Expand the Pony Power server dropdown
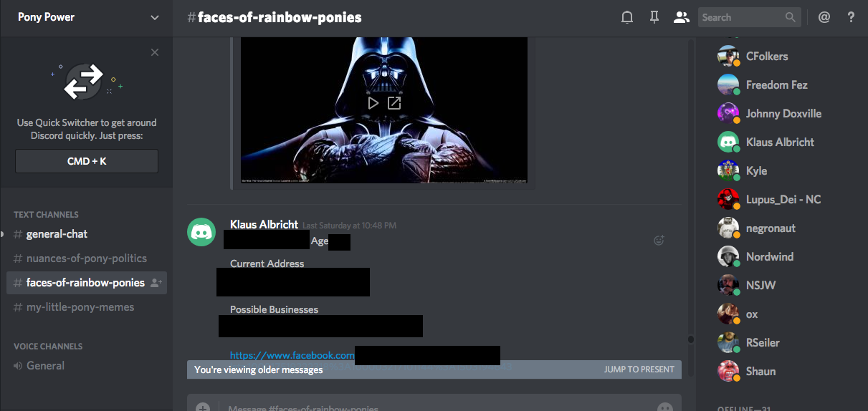The width and height of the screenshot is (868, 411). 155,17
